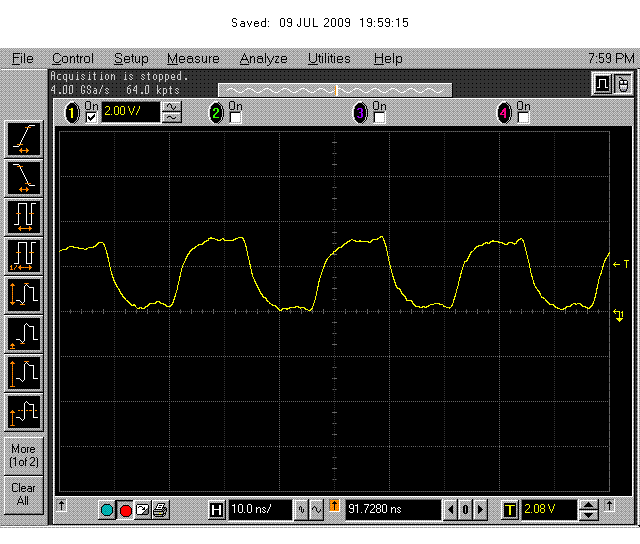Image resolution: width=640 pixels, height=544 pixels.
Task: Click the 91.7280 ns delay field
Action: coord(393,510)
